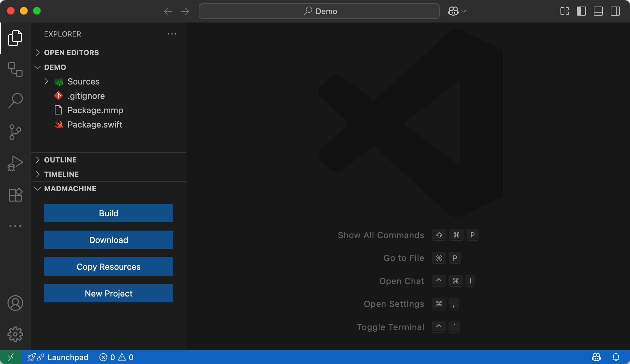Screen dimensions: 630x364
Task: Open the Sources folder
Action: pos(109,81)
